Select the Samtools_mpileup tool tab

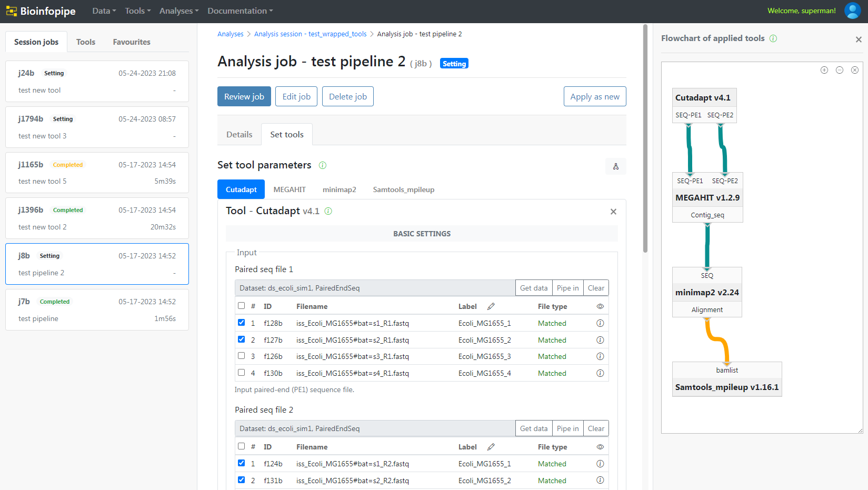[x=404, y=189]
